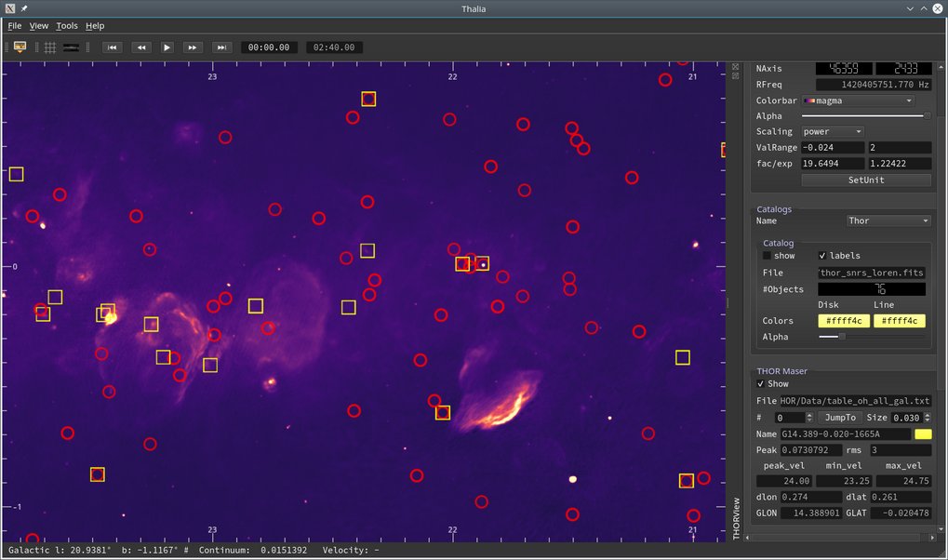Click the first toolbar icon with orange arrow
948x560 pixels.
pyautogui.click(x=20, y=47)
